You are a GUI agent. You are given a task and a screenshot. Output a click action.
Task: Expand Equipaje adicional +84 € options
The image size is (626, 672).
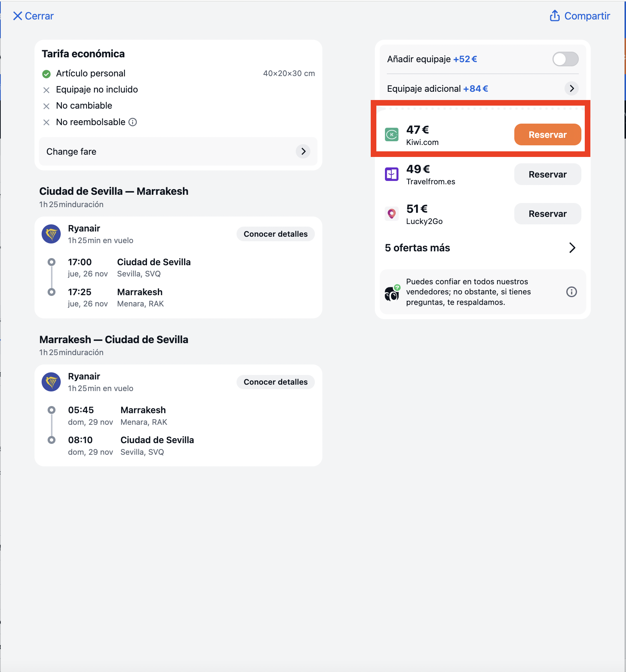point(483,89)
